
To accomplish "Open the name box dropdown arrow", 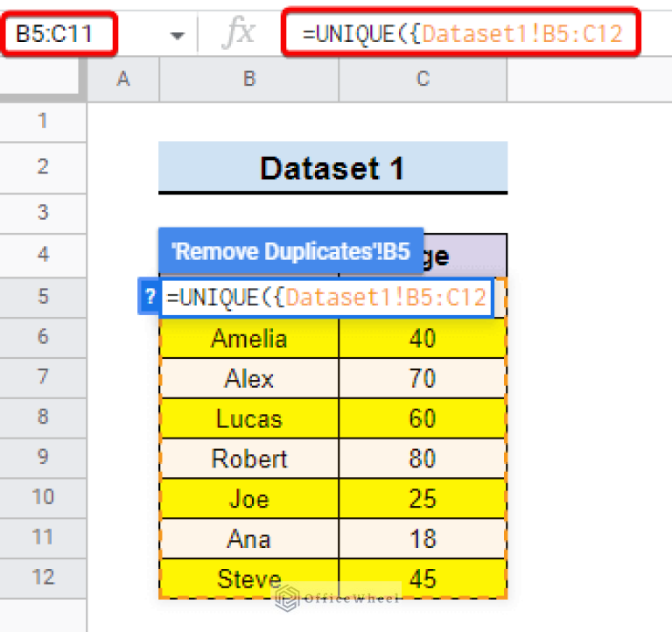I will [178, 36].
